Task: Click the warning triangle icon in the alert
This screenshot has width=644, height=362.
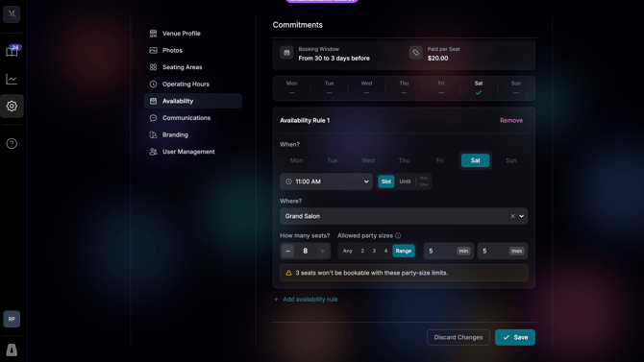Action: coord(288,273)
